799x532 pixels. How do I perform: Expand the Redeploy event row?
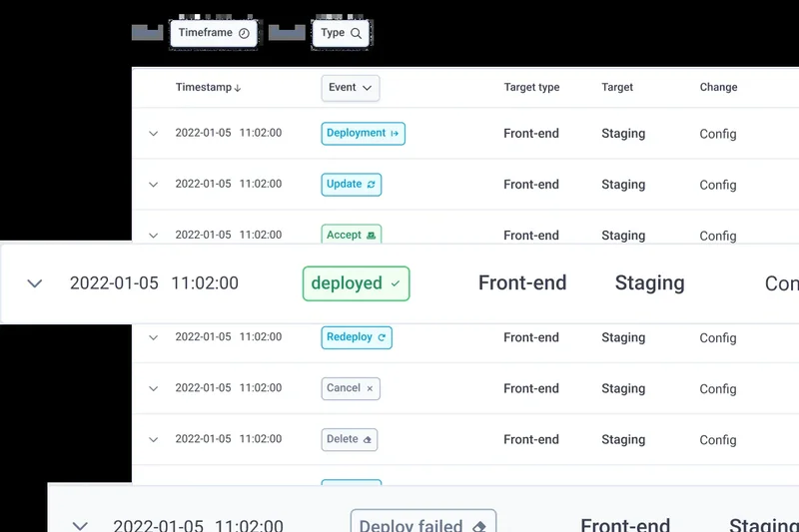coord(153,337)
